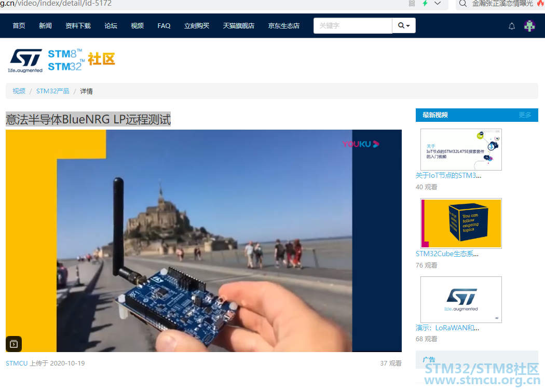Click the 76 观看 view count
Viewport: 545px width, 392px height.
click(x=427, y=265)
